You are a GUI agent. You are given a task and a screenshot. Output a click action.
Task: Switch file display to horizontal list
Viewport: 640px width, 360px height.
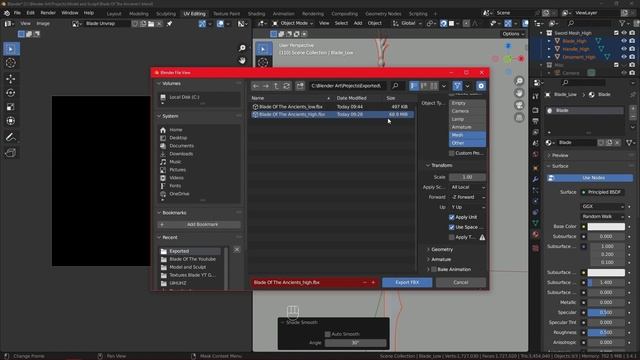click(x=424, y=86)
